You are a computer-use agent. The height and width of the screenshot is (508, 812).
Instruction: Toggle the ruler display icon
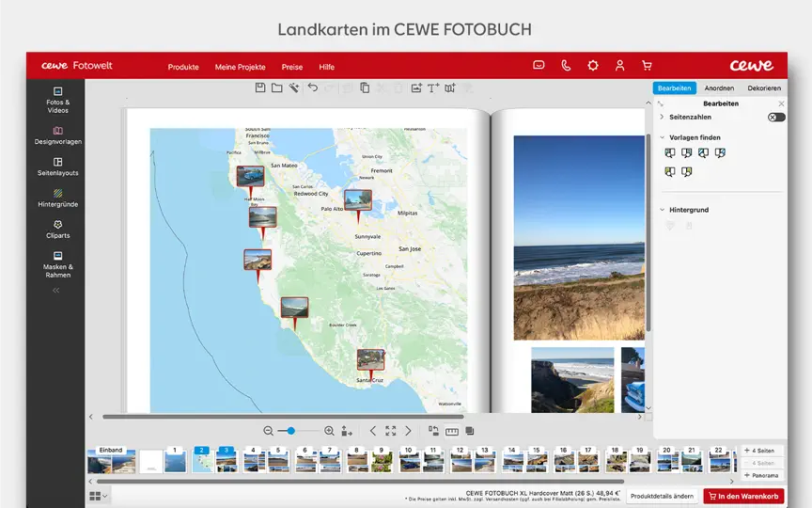451,431
